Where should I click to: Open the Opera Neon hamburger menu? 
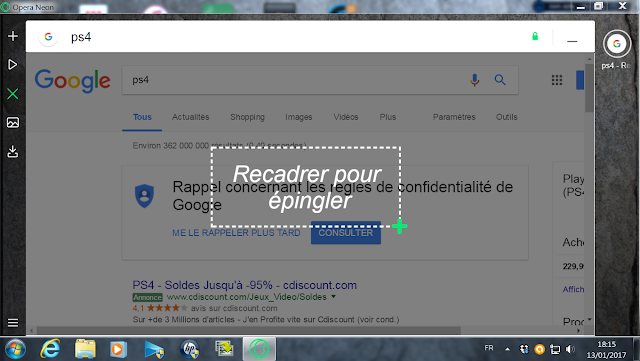[13, 323]
